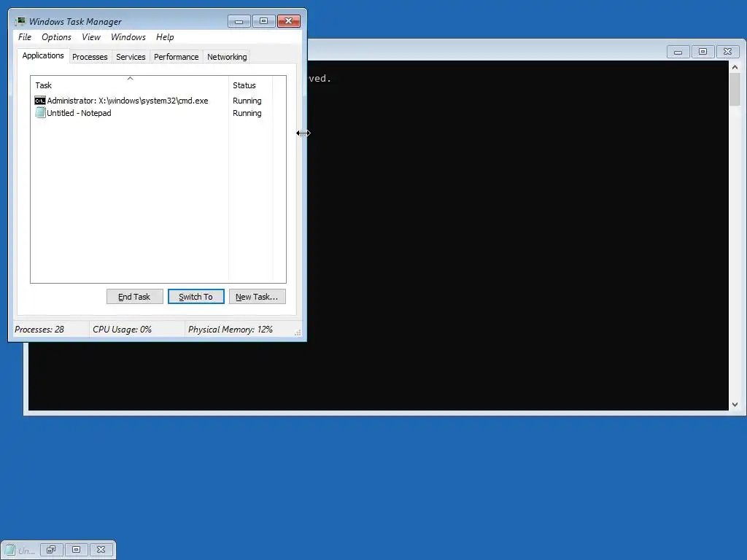Select the Applications tab
The image size is (747, 560).
point(43,55)
